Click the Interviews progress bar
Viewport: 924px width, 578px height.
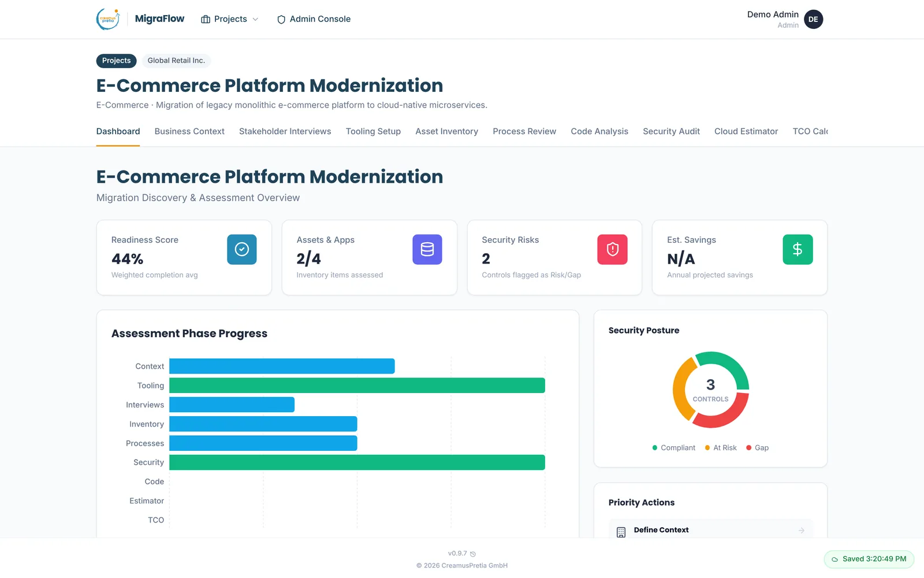tap(232, 405)
